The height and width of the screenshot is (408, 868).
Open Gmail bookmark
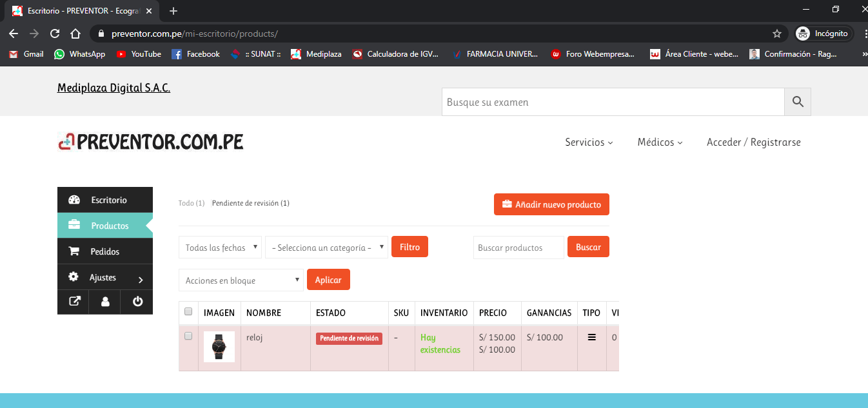click(x=26, y=54)
